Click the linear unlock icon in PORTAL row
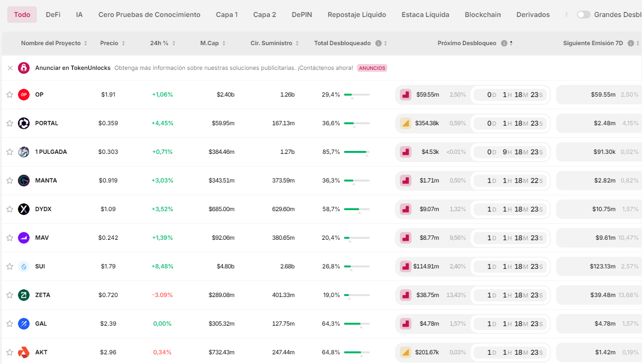Viewport: 642px width, 364px height. click(406, 123)
